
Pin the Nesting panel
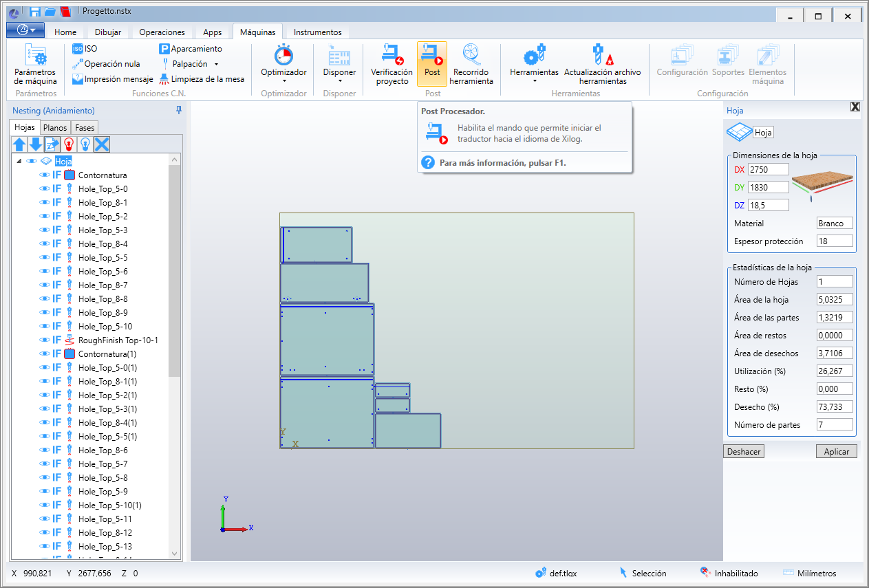pyautogui.click(x=179, y=110)
